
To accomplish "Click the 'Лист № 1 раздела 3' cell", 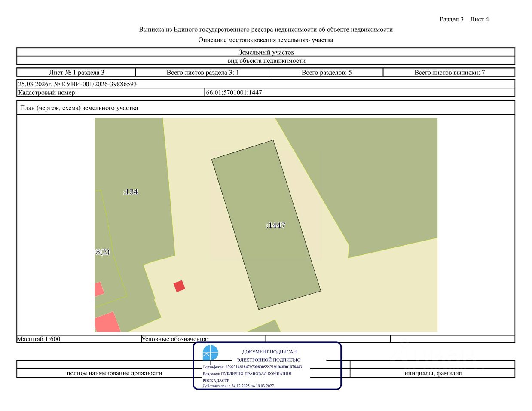I will [76, 73].
